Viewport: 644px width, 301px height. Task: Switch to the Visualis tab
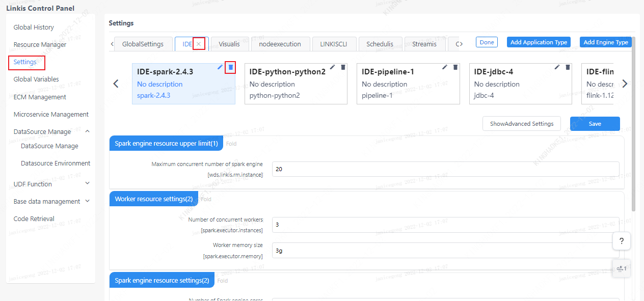(229, 44)
